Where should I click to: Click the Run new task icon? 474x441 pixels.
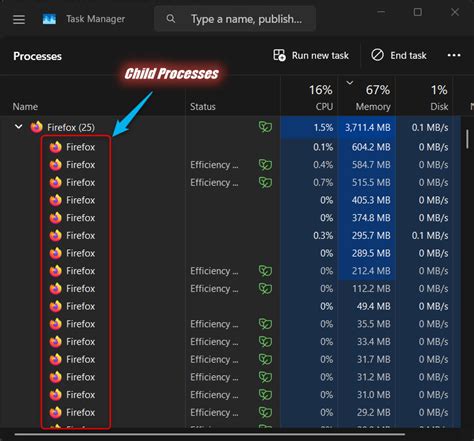click(279, 55)
